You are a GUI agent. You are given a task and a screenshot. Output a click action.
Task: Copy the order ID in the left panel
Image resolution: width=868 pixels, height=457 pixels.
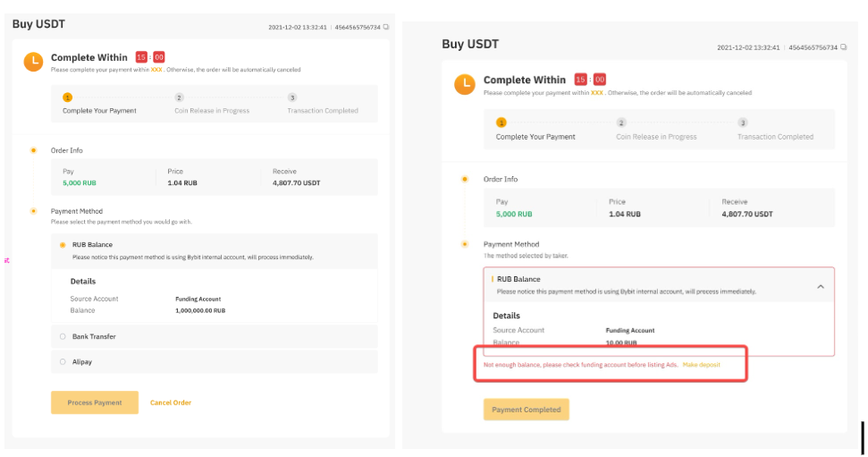pyautogui.click(x=386, y=27)
